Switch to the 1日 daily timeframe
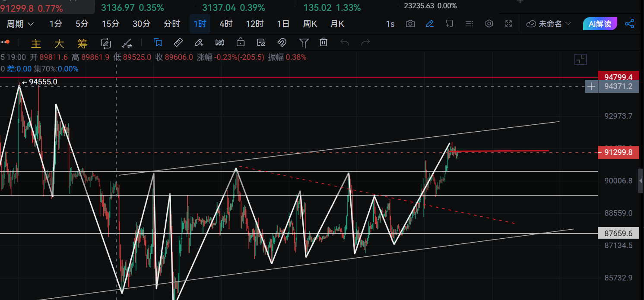The image size is (644, 300). click(283, 24)
